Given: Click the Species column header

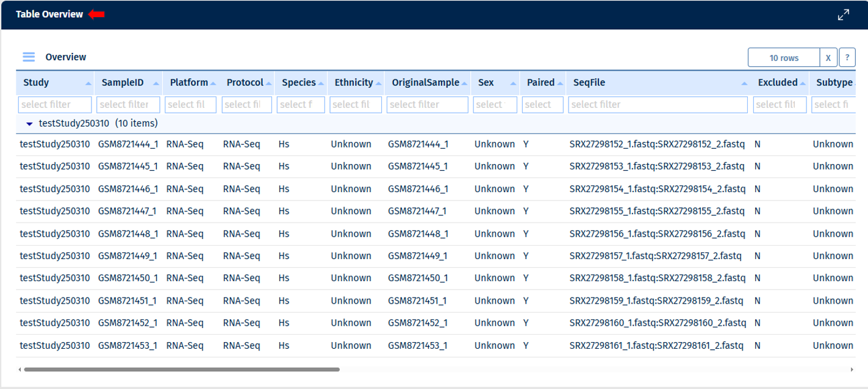Looking at the screenshot, I should click(x=298, y=83).
